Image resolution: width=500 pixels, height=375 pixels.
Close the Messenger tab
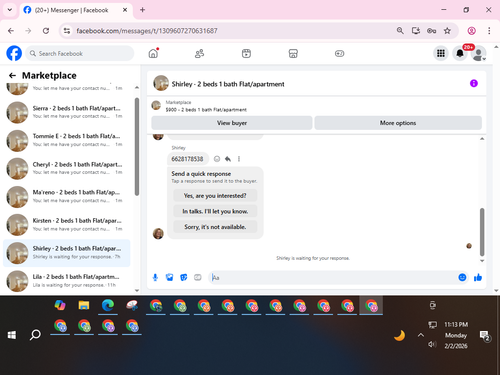tap(125, 10)
